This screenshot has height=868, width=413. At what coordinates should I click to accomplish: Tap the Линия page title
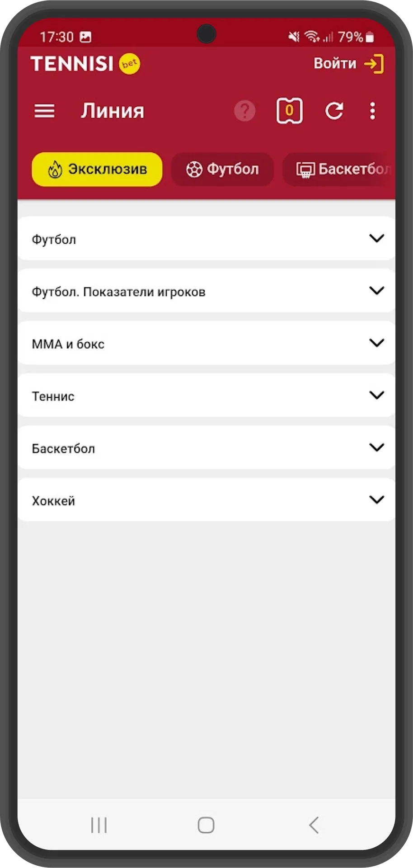pos(113,111)
